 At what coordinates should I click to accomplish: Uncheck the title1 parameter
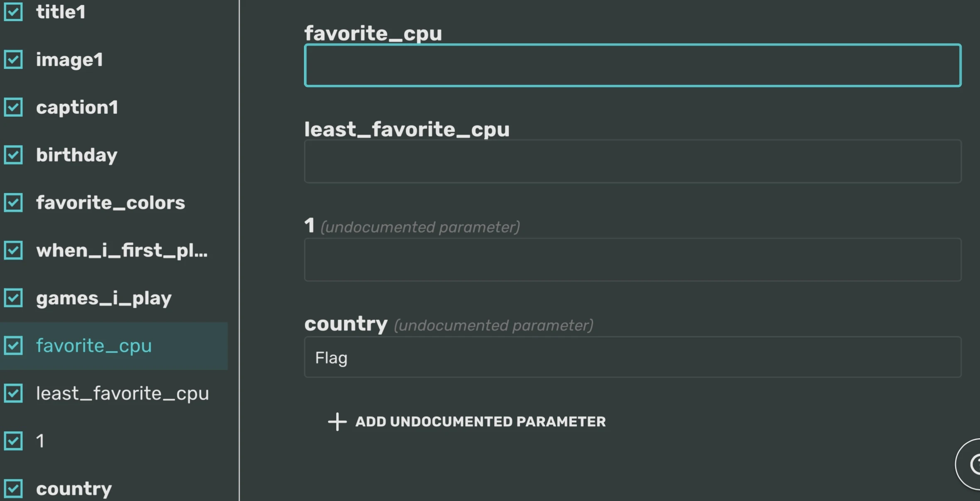[14, 12]
